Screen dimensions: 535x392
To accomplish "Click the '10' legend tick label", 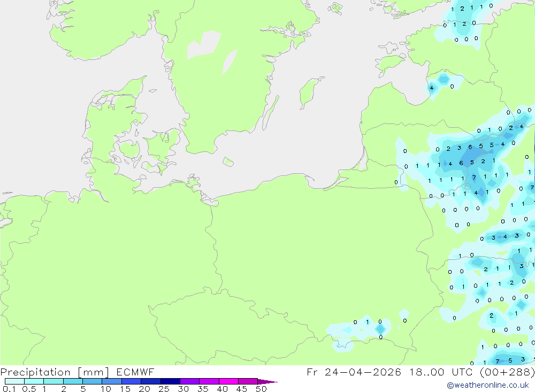I will 105,389.
